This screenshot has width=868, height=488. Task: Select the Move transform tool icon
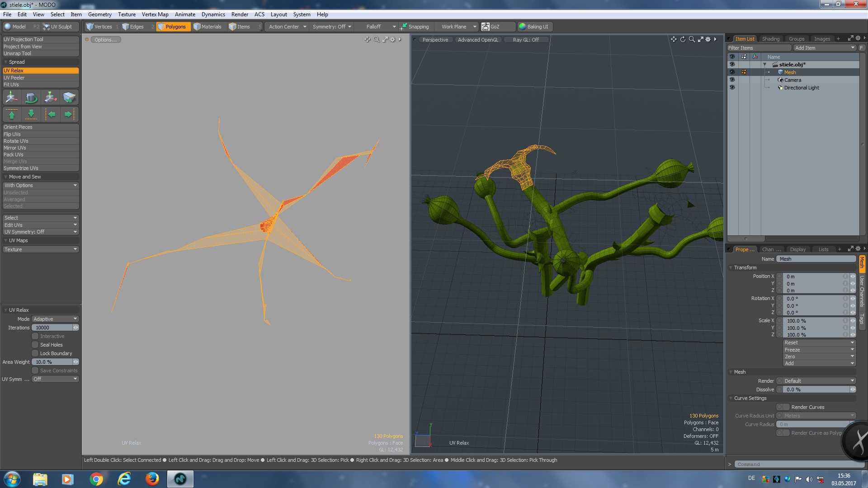(x=12, y=98)
